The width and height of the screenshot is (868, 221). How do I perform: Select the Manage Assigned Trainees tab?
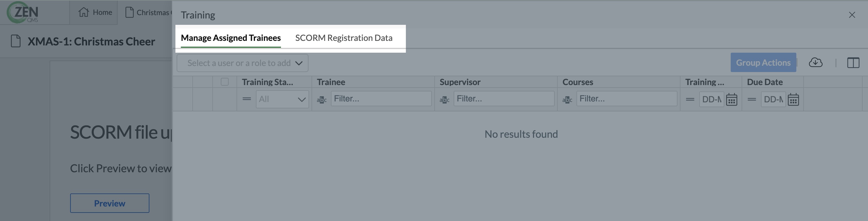tap(231, 38)
